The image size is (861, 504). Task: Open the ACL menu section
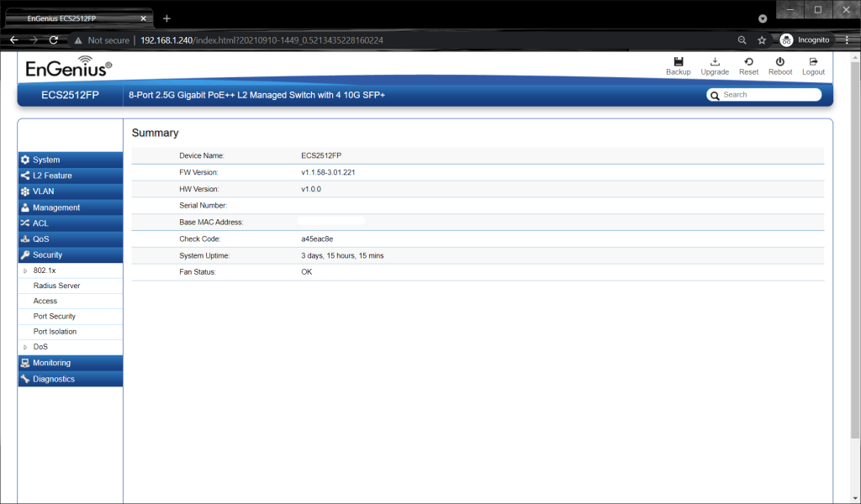click(71, 223)
